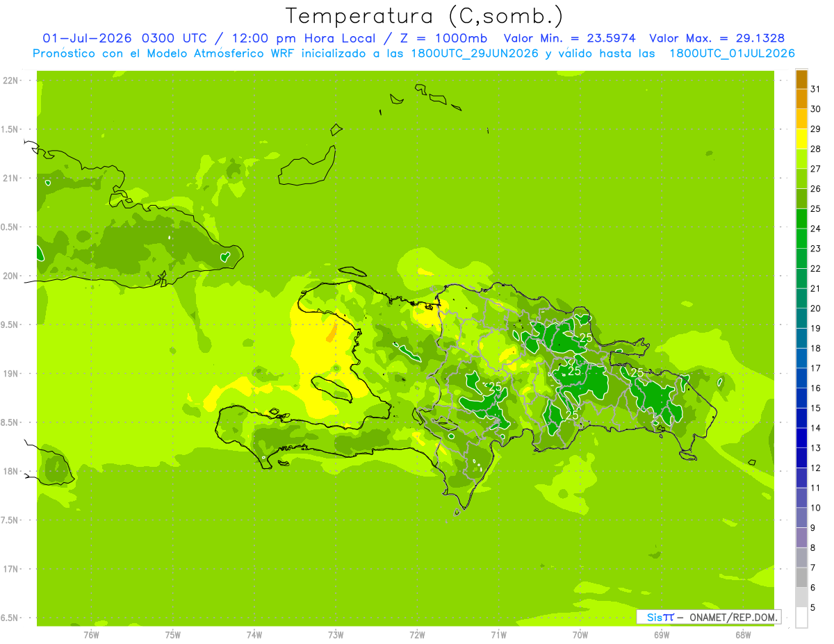
Task: Click the 69W longitude label
Action: pyautogui.click(x=662, y=634)
